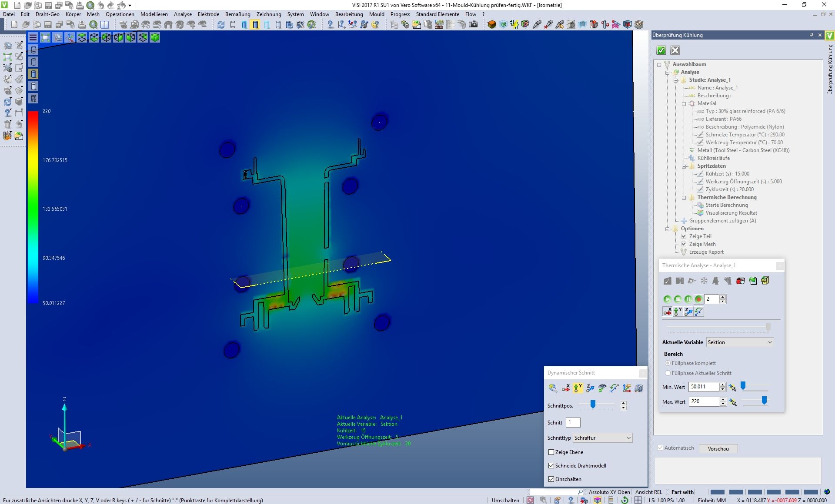Click the new file icon in main toolbar
The image size is (835, 504).
[14, 25]
